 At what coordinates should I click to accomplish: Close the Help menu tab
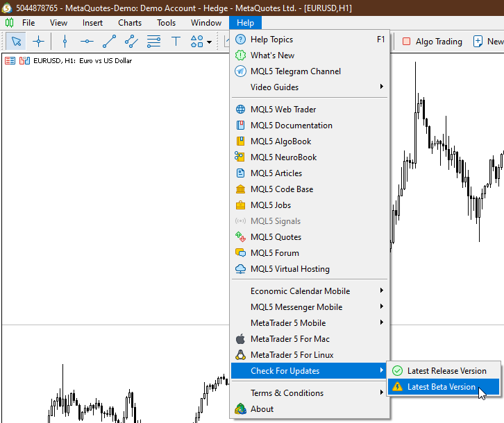245,23
